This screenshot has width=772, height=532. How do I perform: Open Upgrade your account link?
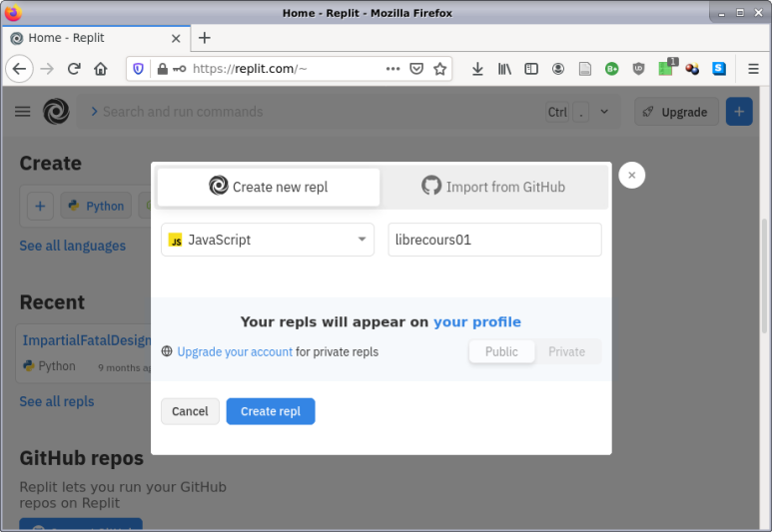coord(235,352)
